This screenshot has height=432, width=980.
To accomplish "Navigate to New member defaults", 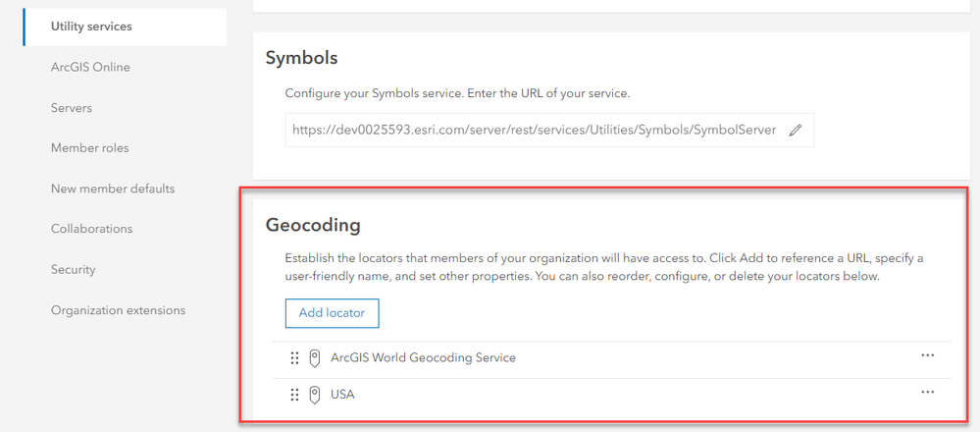I will (113, 189).
